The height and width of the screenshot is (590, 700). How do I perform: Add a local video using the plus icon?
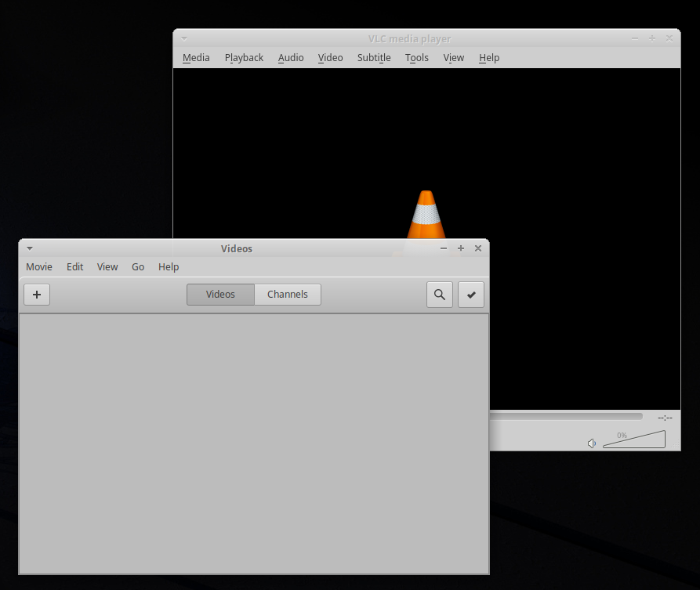[x=36, y=294]
